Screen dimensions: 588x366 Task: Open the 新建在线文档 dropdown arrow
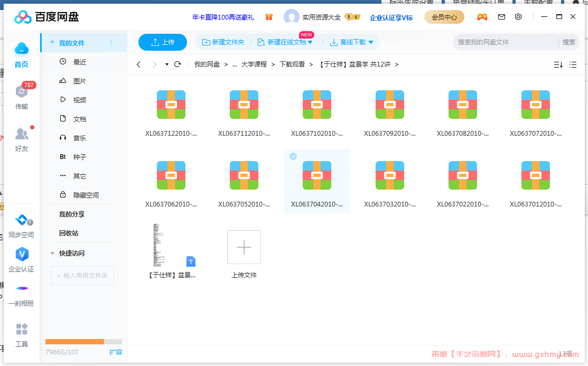(311, 42)
